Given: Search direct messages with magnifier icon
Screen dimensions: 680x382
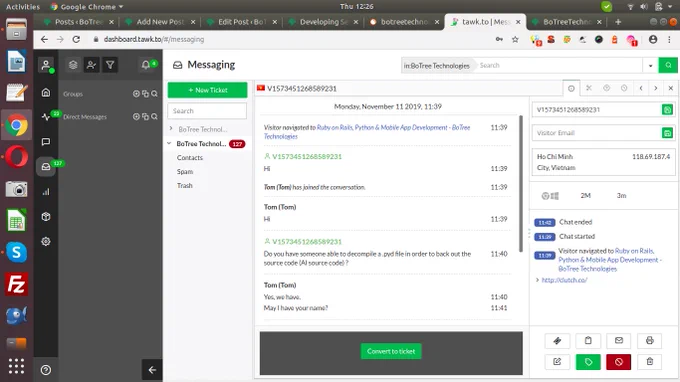Looking at the screenshot, I should (x=154, y=117).
